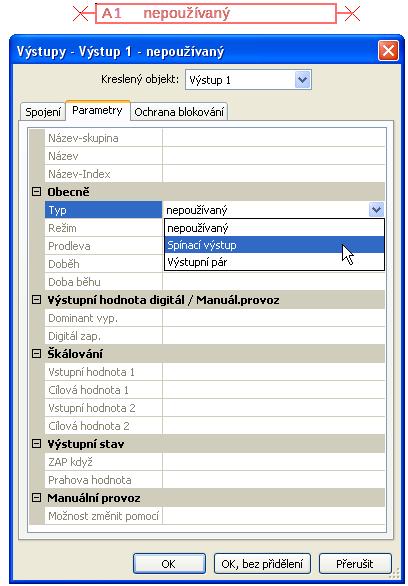Screen dimensions: 408x586
Task: Collapse the Výstupní stav section
Action: coord(36,444)
